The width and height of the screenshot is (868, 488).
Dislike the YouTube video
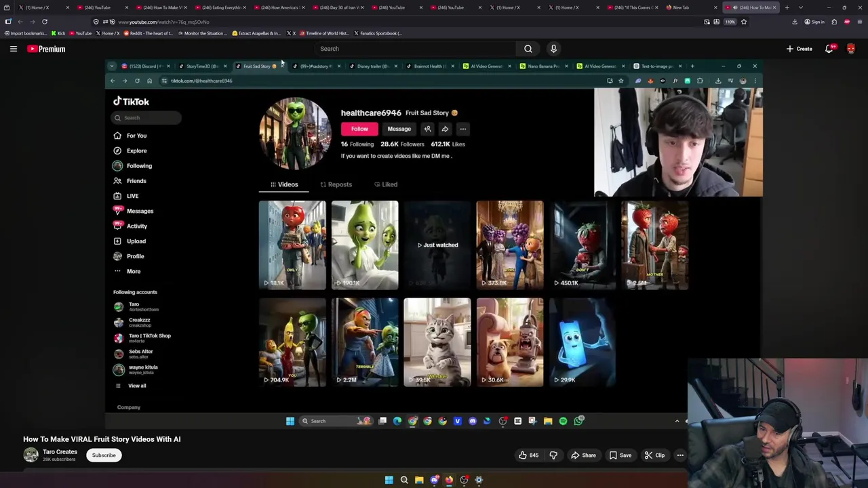coord(553,455)
